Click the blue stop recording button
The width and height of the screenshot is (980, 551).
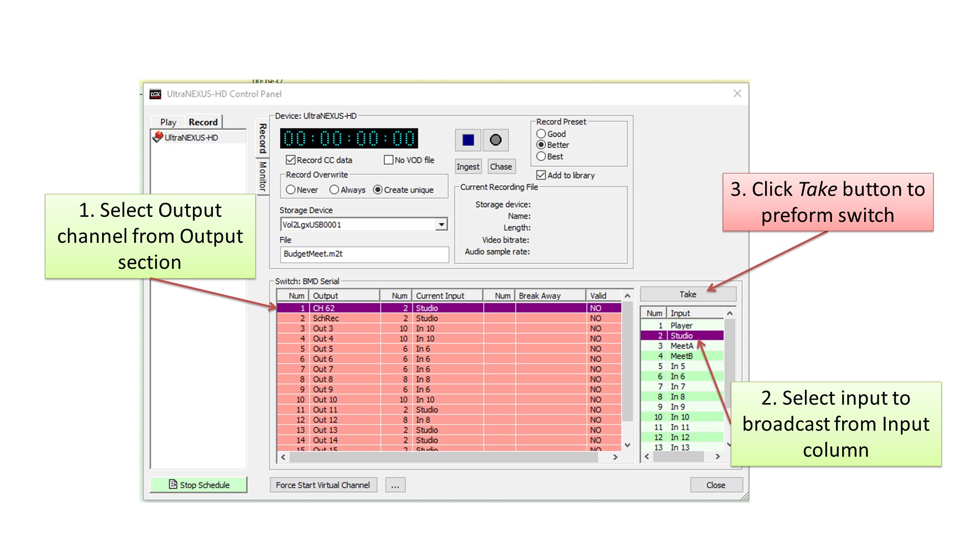[x=468, y=140]
